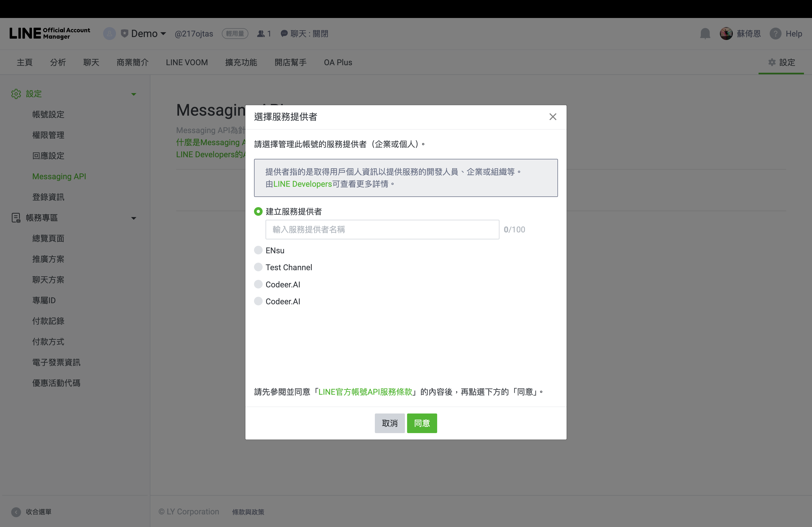
Task: Collapse the 帳務專區 section
Action: click(x=134, y=218)
